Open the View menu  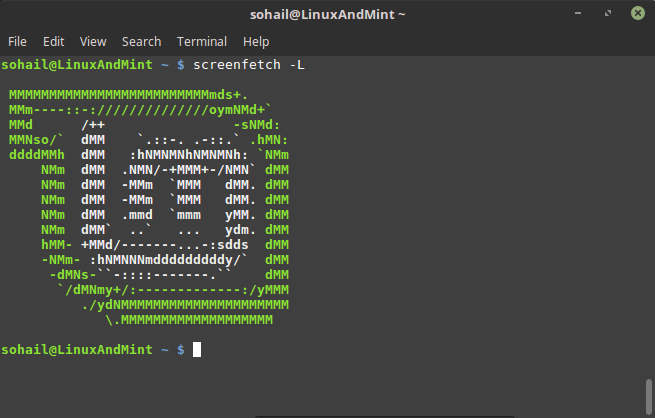(93, 42)
